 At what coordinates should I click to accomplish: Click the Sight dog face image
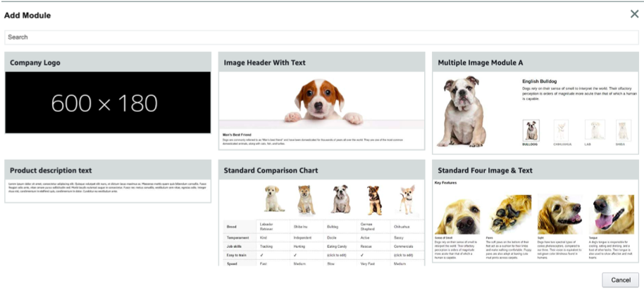coord(560,214)
